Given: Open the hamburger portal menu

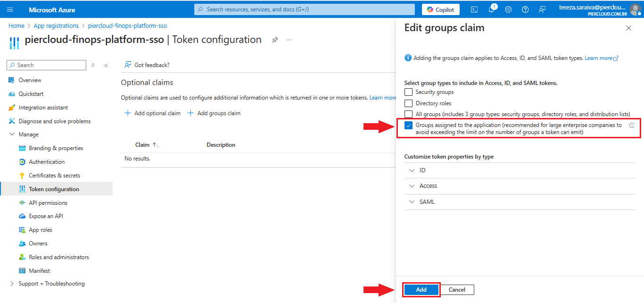Looking at the screenshot, I should point(10,9).
